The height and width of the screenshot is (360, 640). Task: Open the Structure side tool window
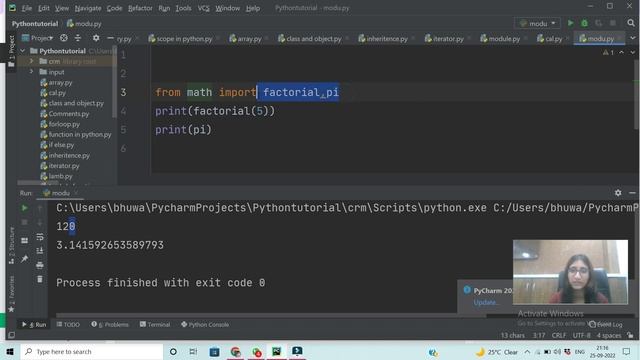coord(11,246)
